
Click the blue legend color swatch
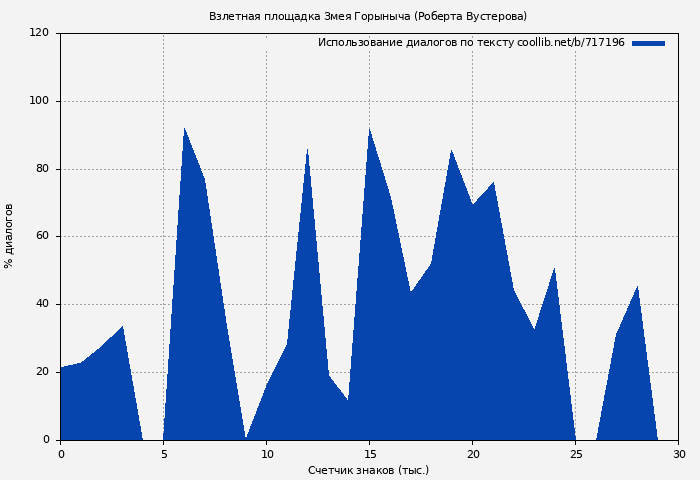(648, 43)
